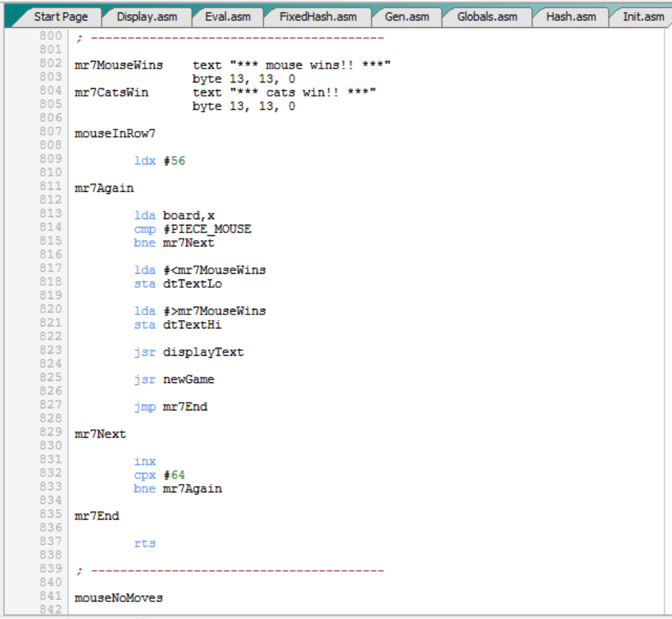
Task: Click the 'jmp mr7End' instruction
Action: [x=171, y=407]
